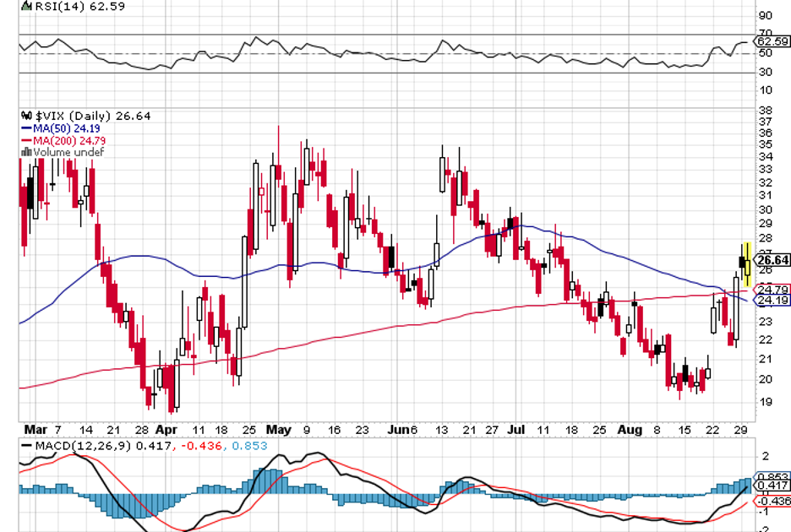Click the Jul label on the date axis
Image resolution: width=791 pixels, height=532 pixels.
(516, 429)
